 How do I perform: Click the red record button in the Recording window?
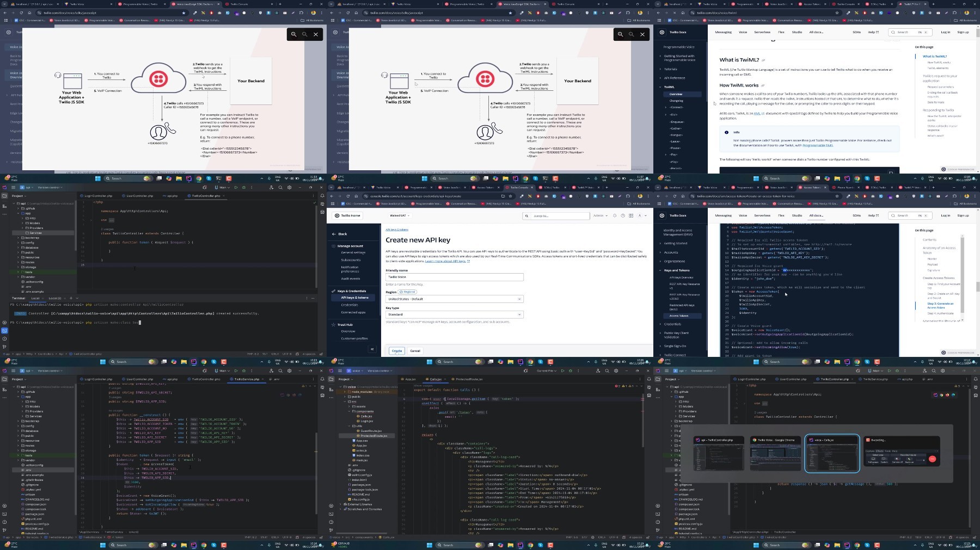[x=932, y=459]
